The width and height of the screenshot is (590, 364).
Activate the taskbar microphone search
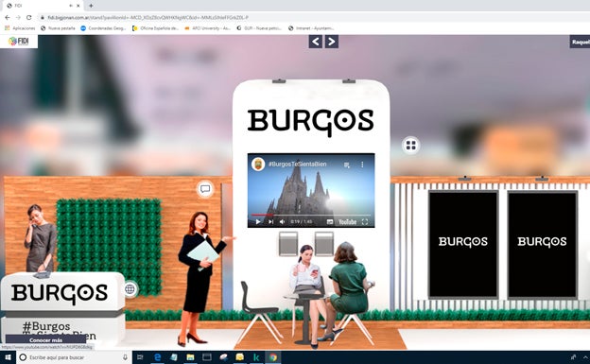point(126,357)
